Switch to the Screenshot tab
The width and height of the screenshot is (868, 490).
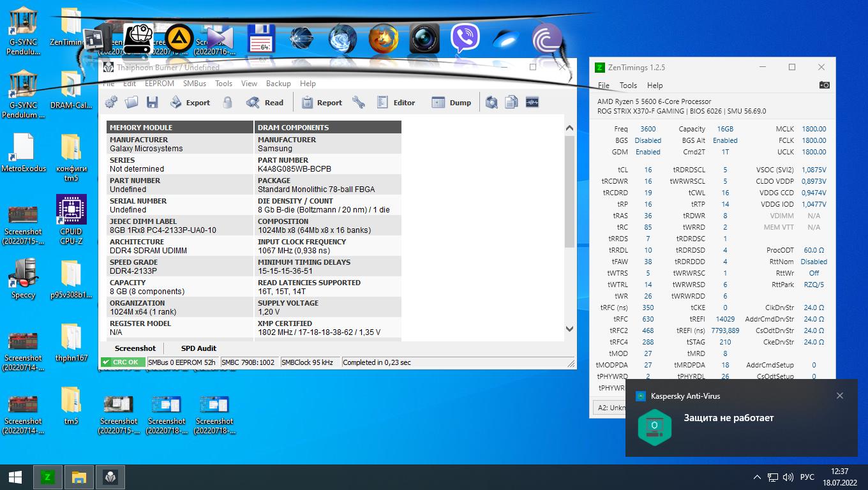point(135,348)
